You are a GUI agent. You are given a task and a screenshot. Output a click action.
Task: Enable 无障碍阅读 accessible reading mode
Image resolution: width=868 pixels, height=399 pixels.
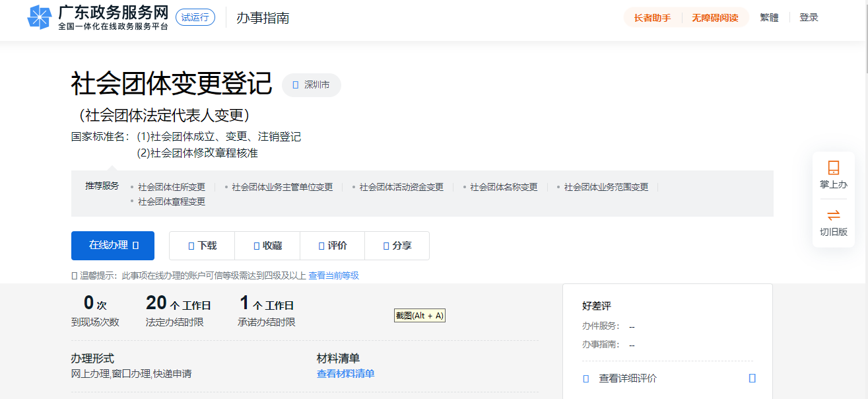click(x=714, y=18)
